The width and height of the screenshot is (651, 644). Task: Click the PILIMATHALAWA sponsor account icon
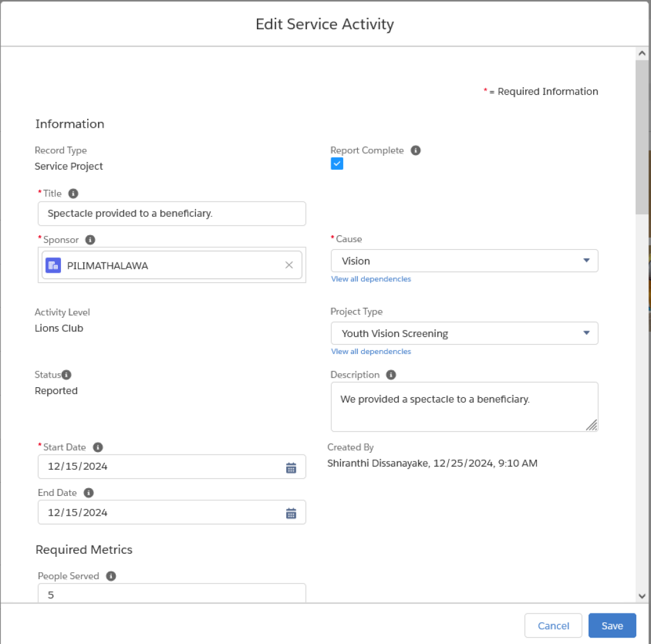coord(53,265)
